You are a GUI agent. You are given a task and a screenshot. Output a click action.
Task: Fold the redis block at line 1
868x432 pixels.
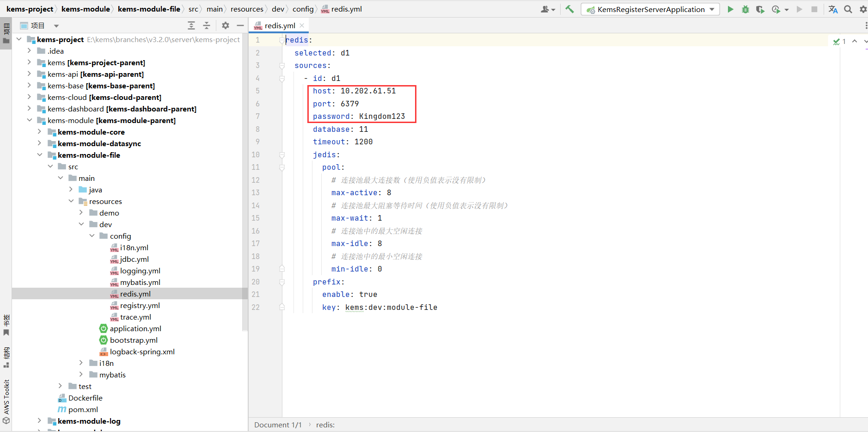[x=281, y=40]
